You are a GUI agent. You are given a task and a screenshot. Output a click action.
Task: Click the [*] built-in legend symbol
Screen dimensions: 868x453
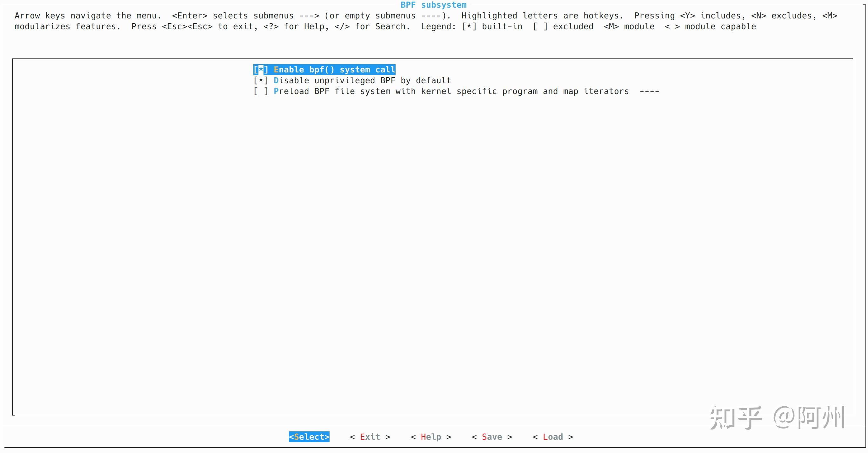[x=469, y=27]
